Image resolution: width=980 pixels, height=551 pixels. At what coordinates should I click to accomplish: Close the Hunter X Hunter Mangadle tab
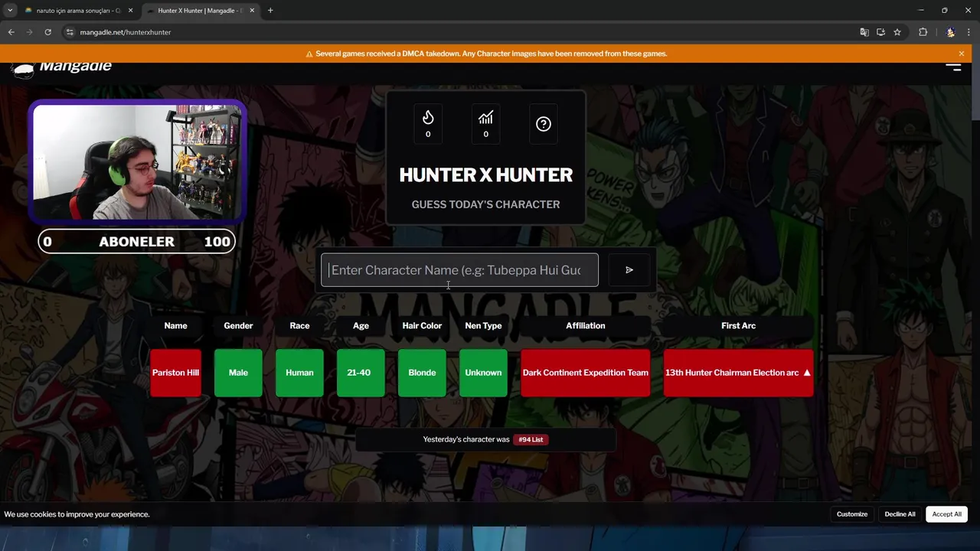pos(252,11)
